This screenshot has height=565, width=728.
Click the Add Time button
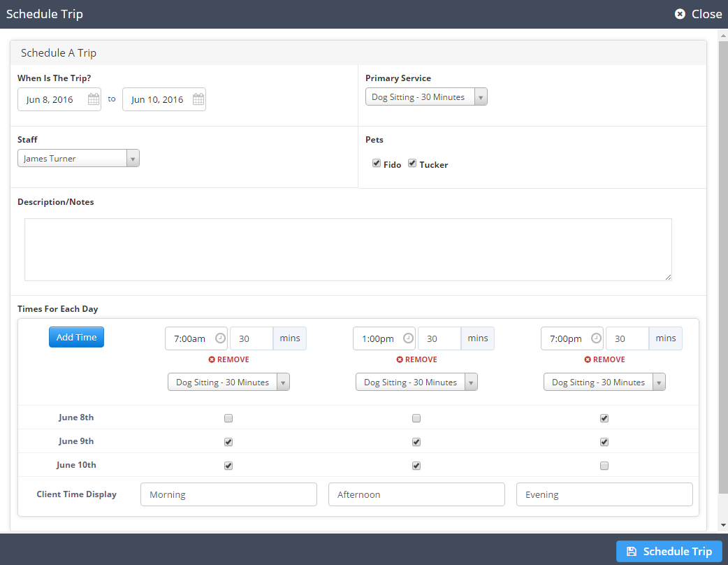77,337
